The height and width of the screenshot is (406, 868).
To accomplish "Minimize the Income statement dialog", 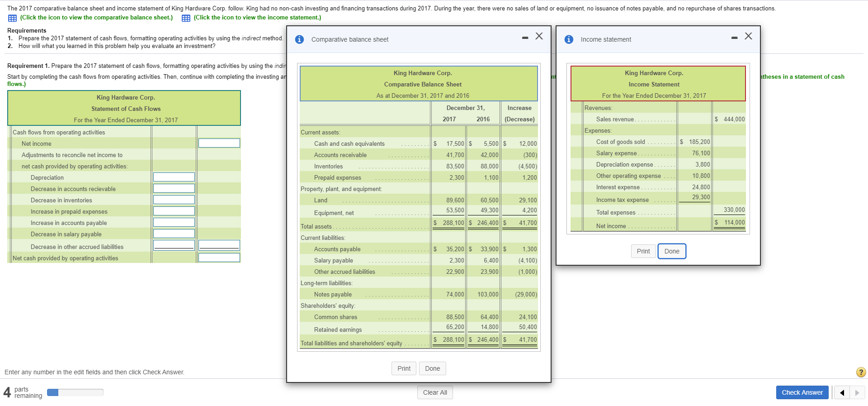I will click(x=734, y=38).
